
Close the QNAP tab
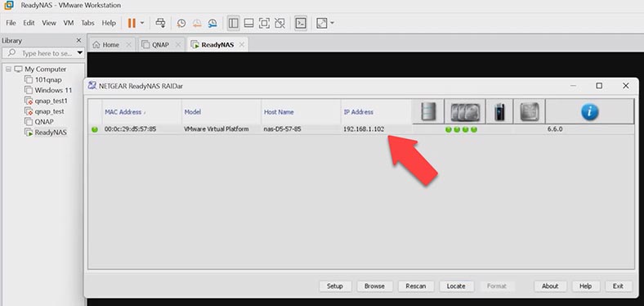click(x=178, y=45)
